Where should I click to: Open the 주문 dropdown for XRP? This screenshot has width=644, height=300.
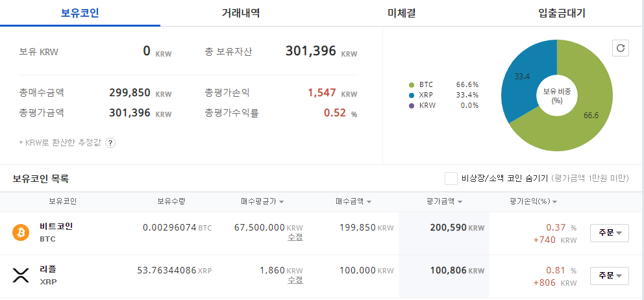[x=609, y=275]
